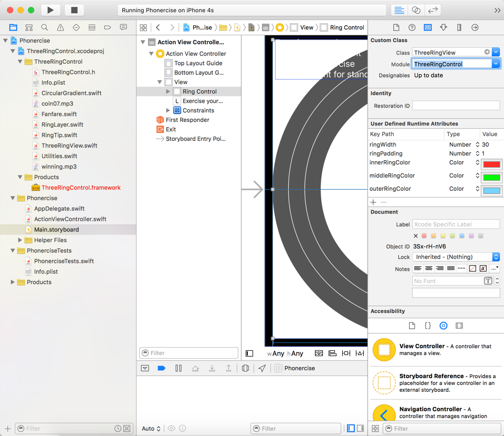
Task: Open the Find navigator tab
Action: click(x=45, y=27)
